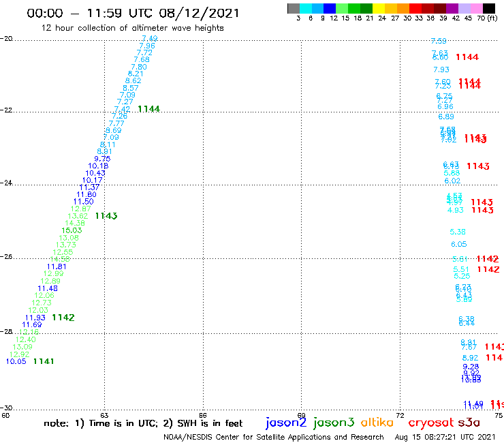This screenshot has width=504, height=443.
Task: Click the wave height value '7.96'
Action: (x=147, y=46)
